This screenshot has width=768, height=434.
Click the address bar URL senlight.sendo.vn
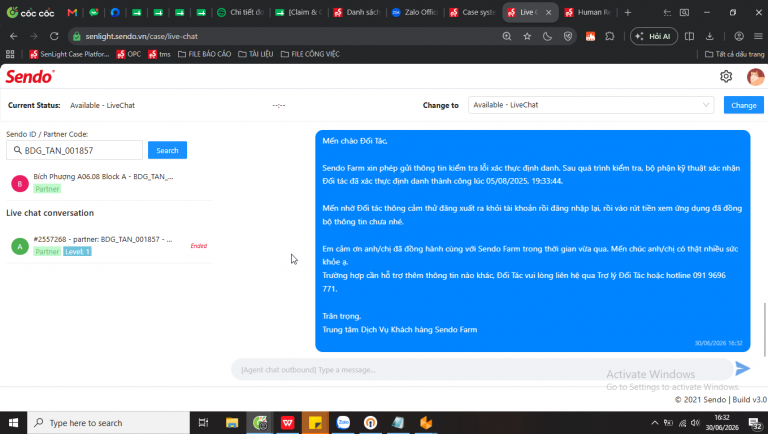(x=142, y=36)
